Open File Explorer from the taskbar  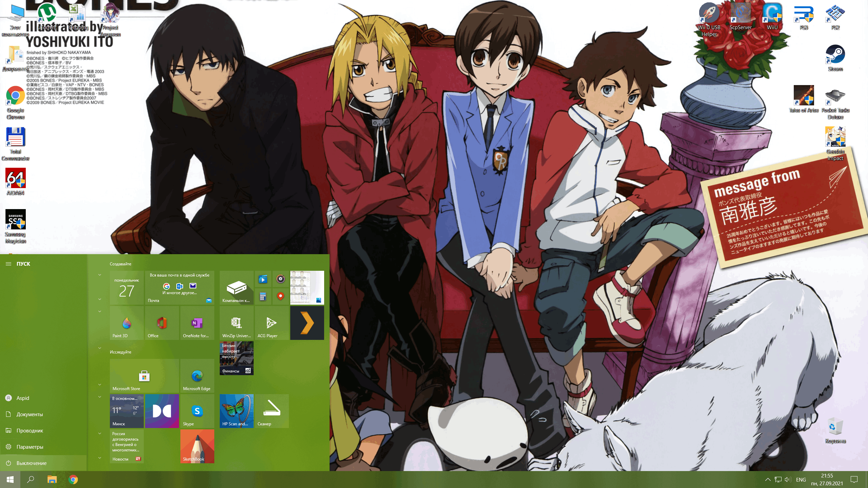coord(52,480)
